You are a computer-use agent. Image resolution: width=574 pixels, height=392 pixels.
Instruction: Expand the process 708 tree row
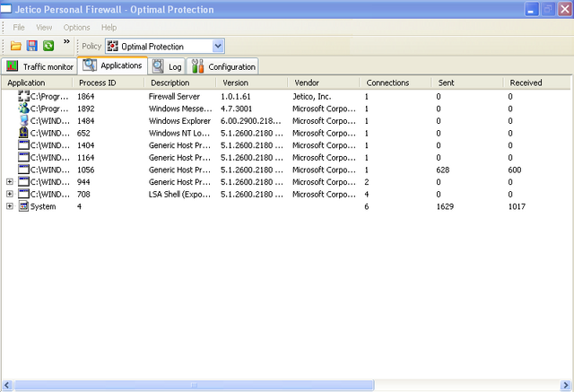coord(10,194)
